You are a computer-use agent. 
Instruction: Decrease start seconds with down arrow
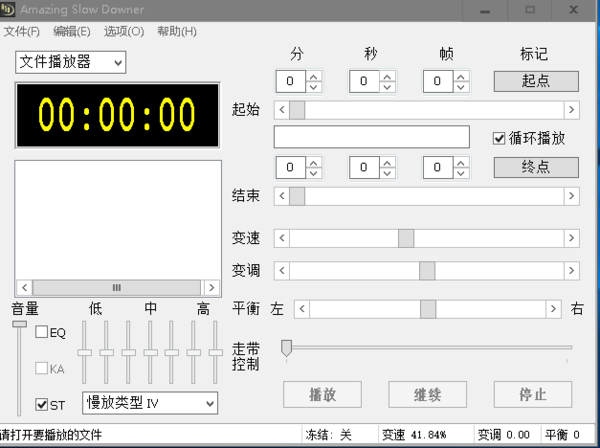(387, 87)
